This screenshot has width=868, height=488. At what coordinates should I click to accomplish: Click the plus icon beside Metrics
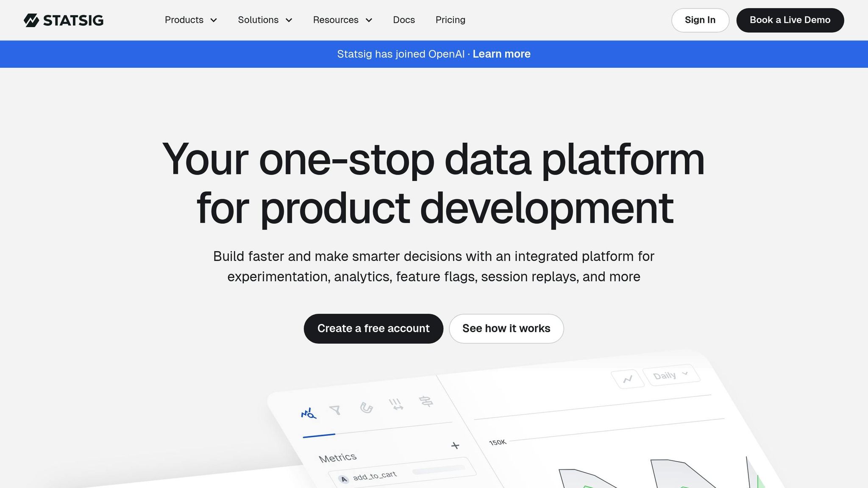coord(455,445)
